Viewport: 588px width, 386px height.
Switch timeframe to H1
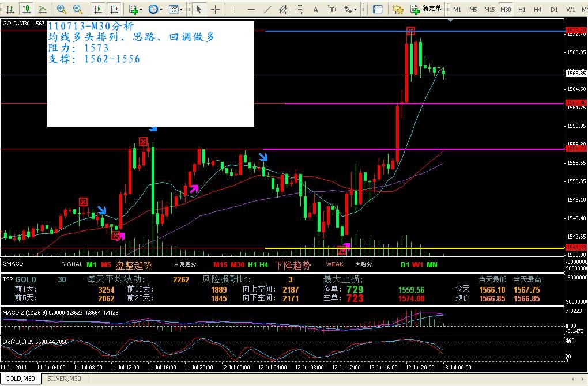[522, 9]
